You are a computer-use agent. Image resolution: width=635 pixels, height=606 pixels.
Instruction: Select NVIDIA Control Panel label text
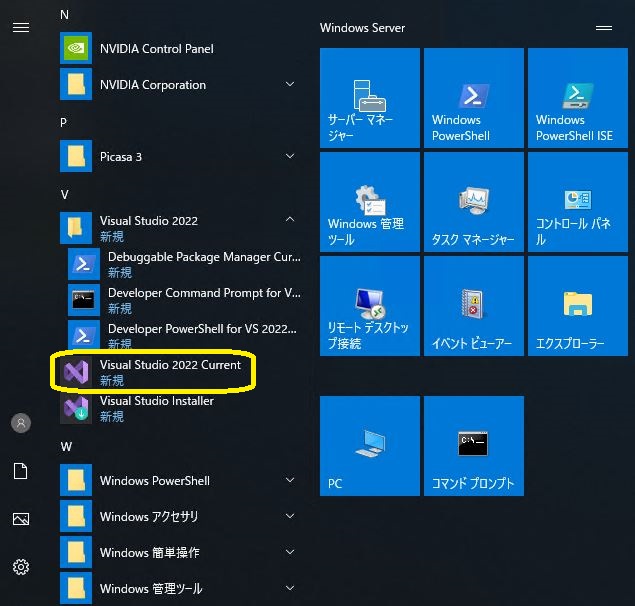coord(157,49)
